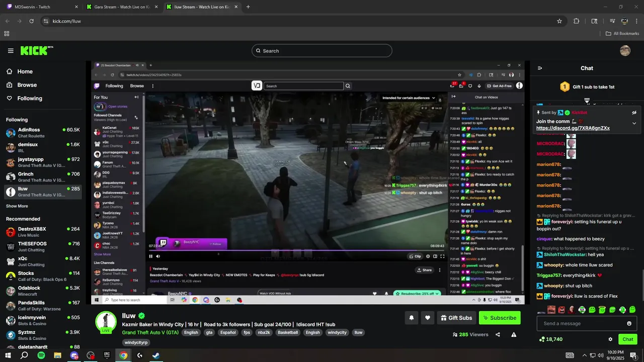
Task: Click the green Subscribe button
Action: [x=500, y=318]
